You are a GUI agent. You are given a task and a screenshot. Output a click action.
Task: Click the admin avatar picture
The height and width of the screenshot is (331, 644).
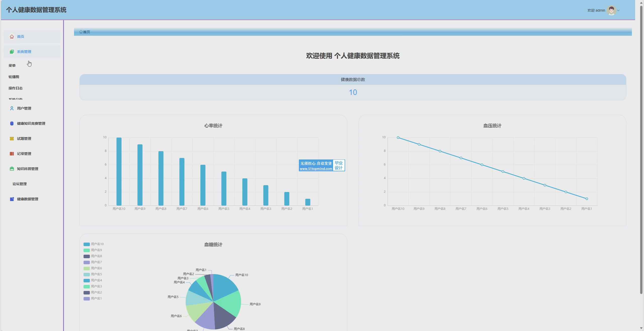611,10
